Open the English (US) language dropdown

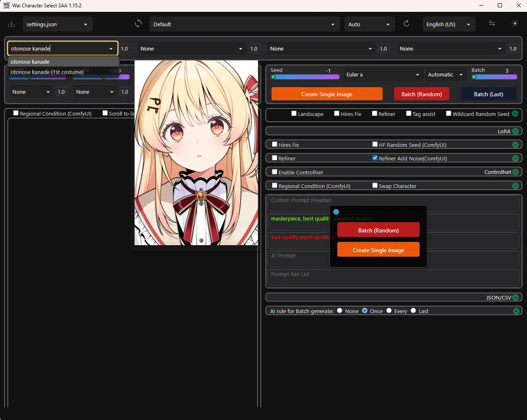pyautogui.click(x=449, y=24)
